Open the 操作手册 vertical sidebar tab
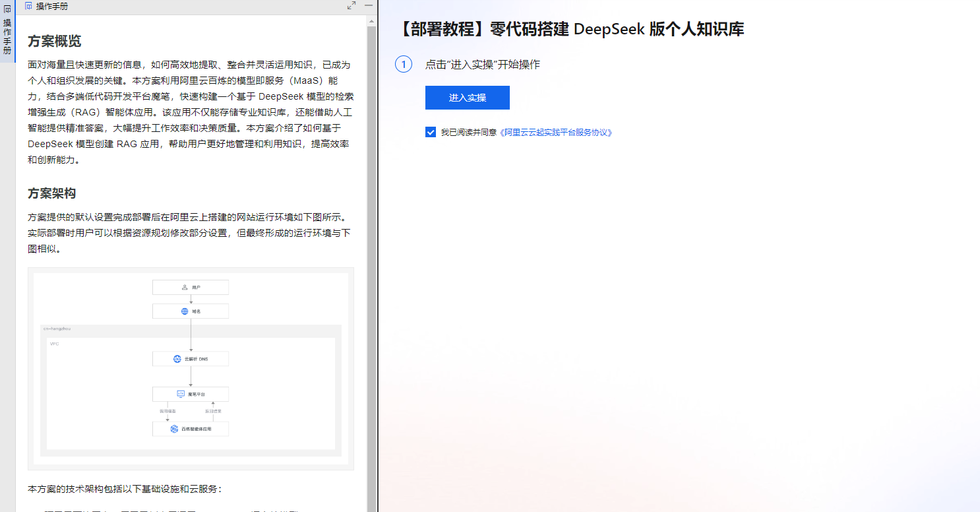The height and width of the screenshot is (512, 980). (x=7, y=31)
